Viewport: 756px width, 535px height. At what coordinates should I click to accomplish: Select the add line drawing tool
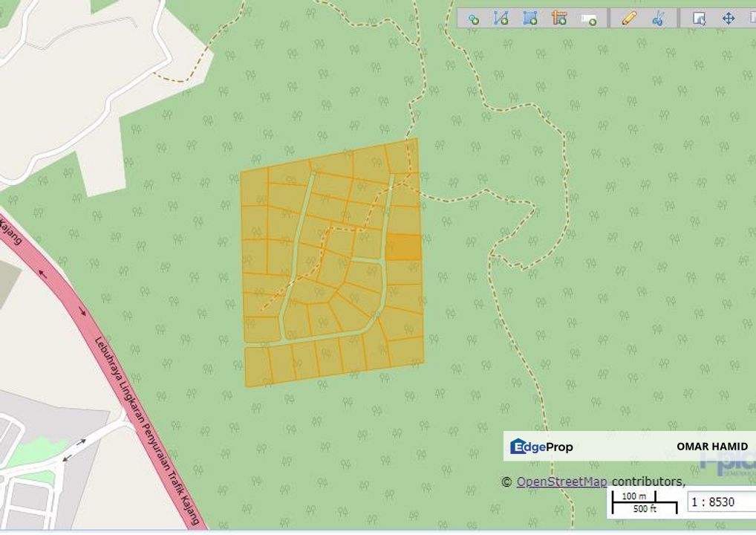point(501,19)
